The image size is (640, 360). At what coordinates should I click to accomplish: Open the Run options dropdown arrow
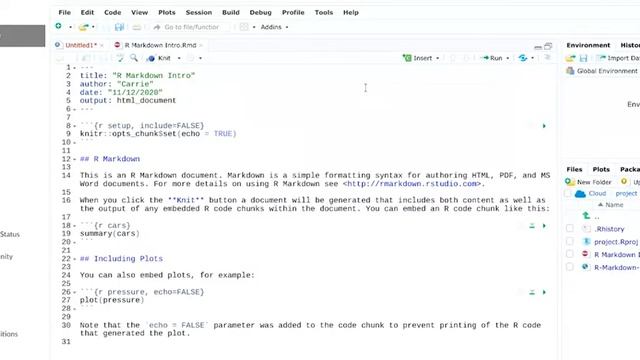(x=508, y=58)
